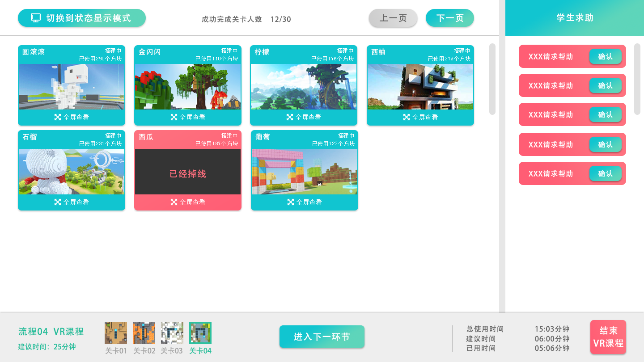Click the monitor icon in the mode switch button
The height and width of the screenshot is (362, 644).
[36, 18]
